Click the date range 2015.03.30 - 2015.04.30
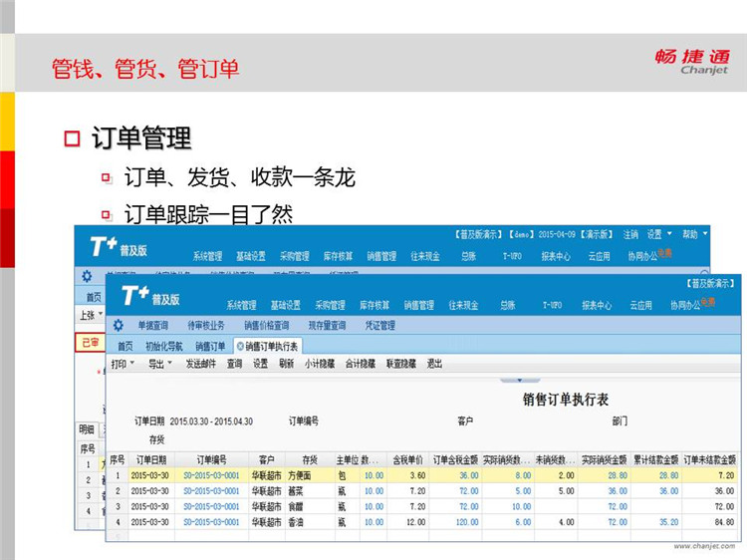 [x=211, y=421]
